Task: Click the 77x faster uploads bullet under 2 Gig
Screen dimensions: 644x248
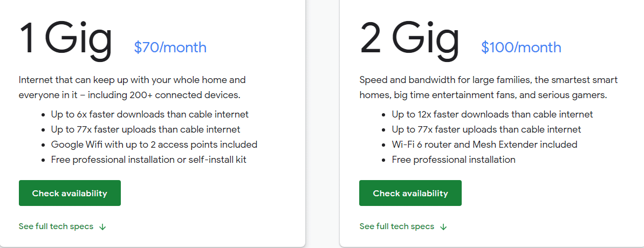Action: click(487, 129)
